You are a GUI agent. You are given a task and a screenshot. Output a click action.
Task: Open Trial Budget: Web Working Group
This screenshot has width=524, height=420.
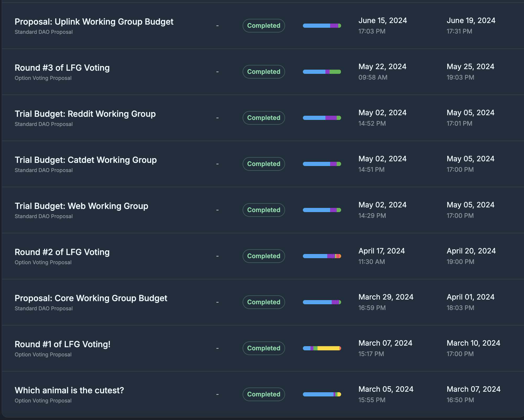coord(81,206)
